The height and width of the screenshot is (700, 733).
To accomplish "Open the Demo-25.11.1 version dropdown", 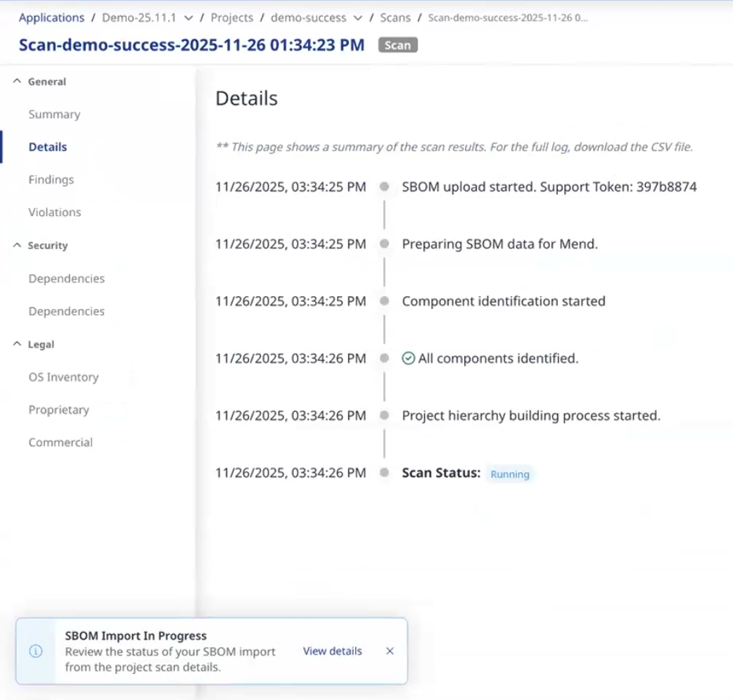I will click(188, 18).
